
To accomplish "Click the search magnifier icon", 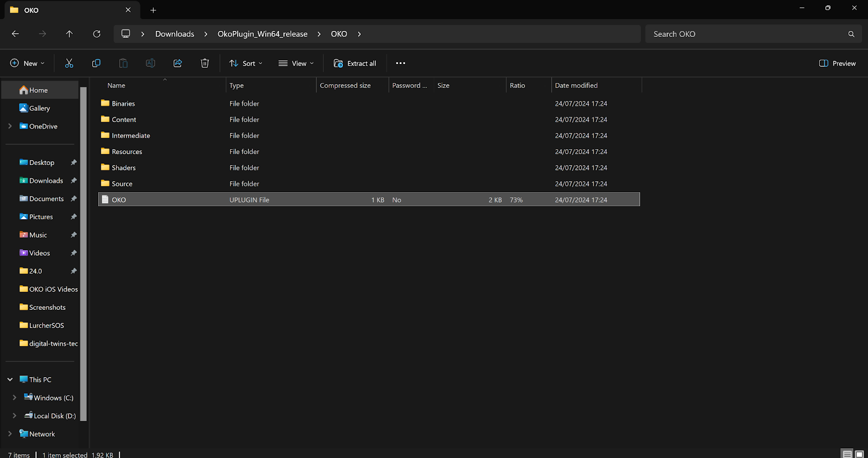I will tap(851, 34).
